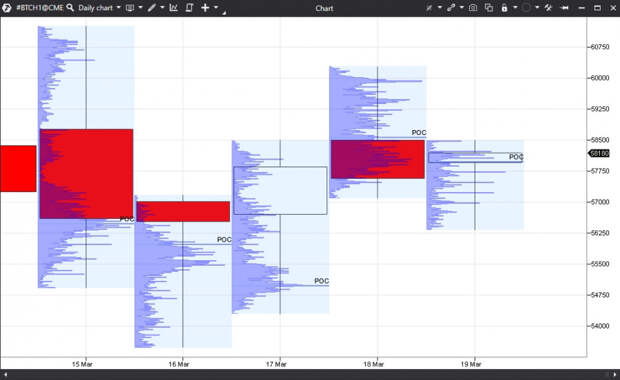Expand the dropdown beside the lock icon

[x=515, y=8]
